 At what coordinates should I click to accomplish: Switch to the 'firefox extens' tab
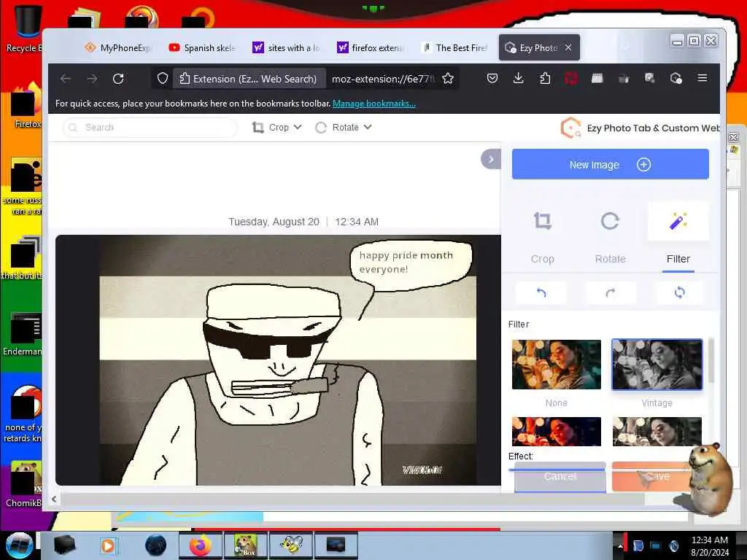point(371,47)
